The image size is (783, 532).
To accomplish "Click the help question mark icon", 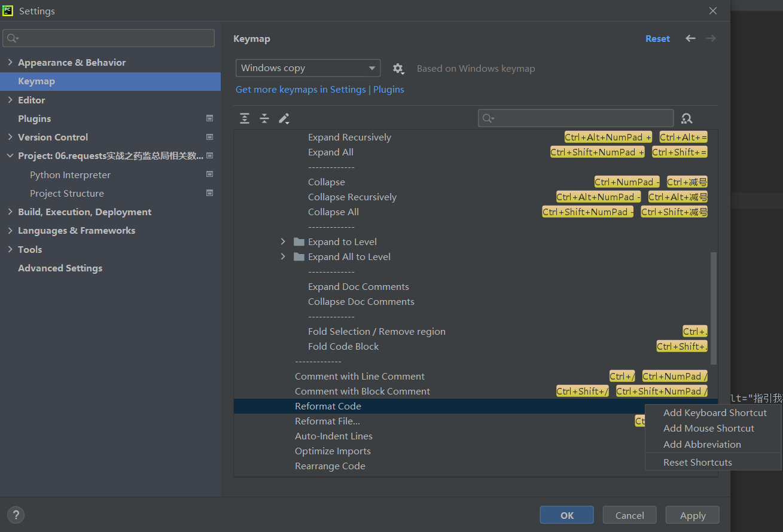I will [16, 515].
